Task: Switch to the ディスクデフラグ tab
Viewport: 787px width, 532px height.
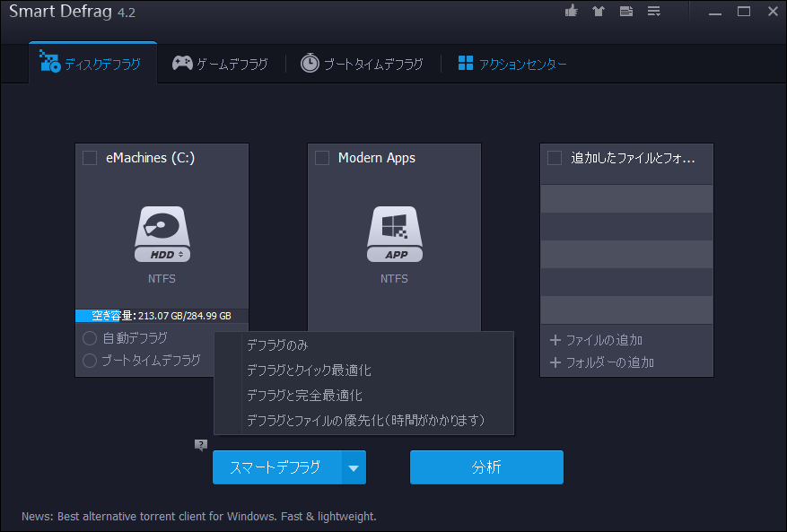Action: click(92, 63)
